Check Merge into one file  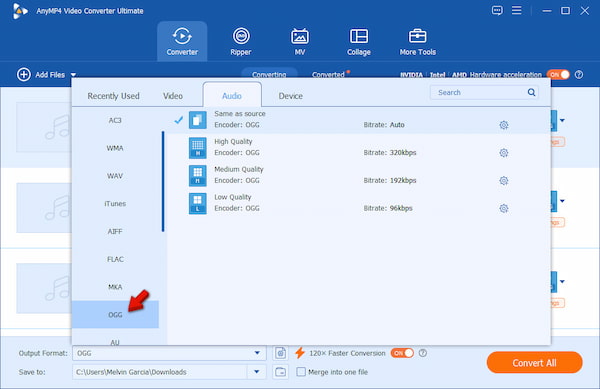(301, 372)
